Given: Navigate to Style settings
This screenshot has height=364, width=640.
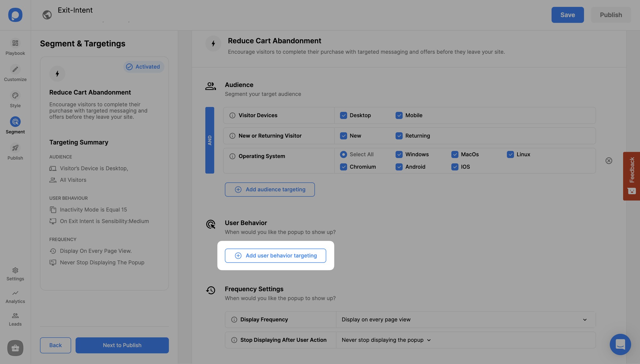Looking at the screenshot, I should [15, 101].
